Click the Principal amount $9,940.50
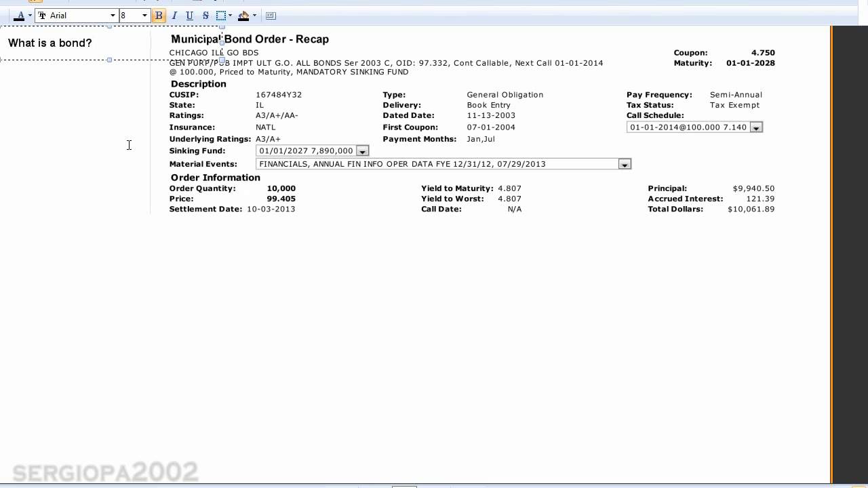This screenshot has height=488, width=868. 753,188
